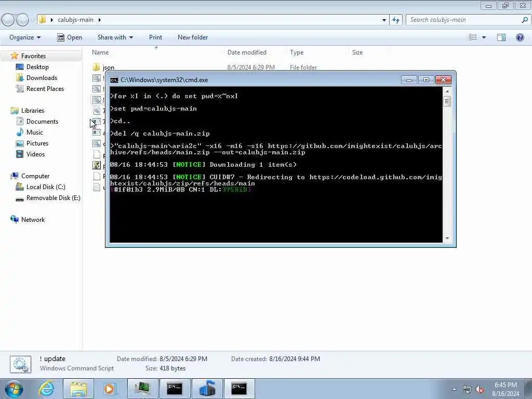Open Recent Places in navigation pane

[45, 88]
